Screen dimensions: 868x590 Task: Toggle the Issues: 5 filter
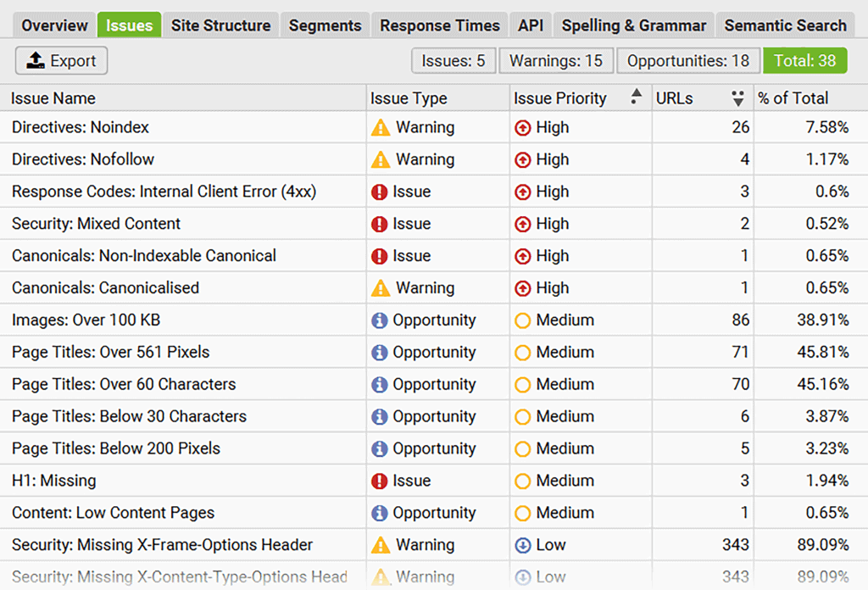[453, 60]
